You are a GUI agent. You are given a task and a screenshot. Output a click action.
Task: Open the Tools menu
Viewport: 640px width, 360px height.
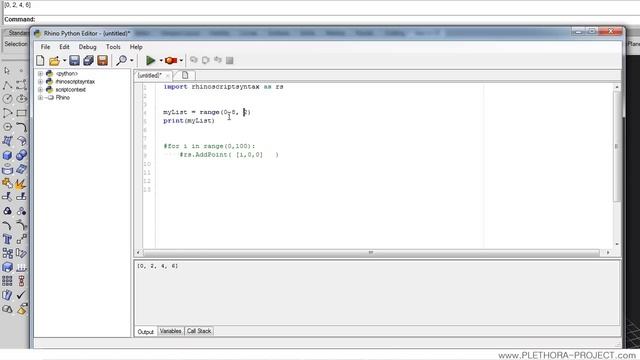[113, 47]
